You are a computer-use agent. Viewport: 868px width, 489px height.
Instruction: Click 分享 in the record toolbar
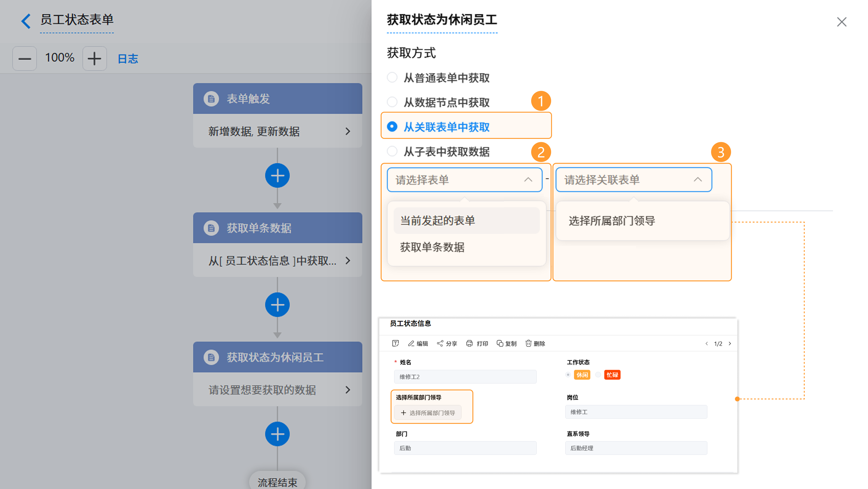[x=447, y=343]
